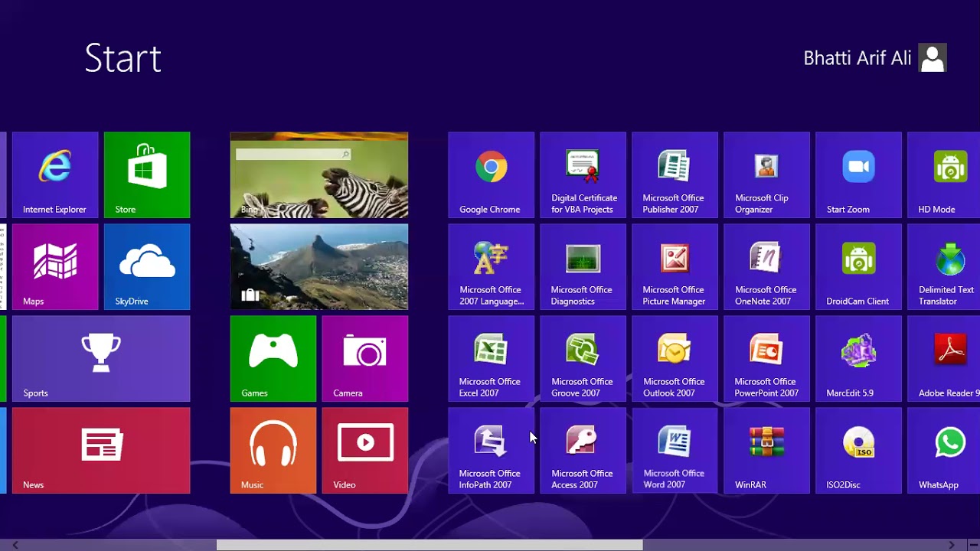Launch the Store tile
The width and height of the screenshot is (980, 551).
[147, 175]
